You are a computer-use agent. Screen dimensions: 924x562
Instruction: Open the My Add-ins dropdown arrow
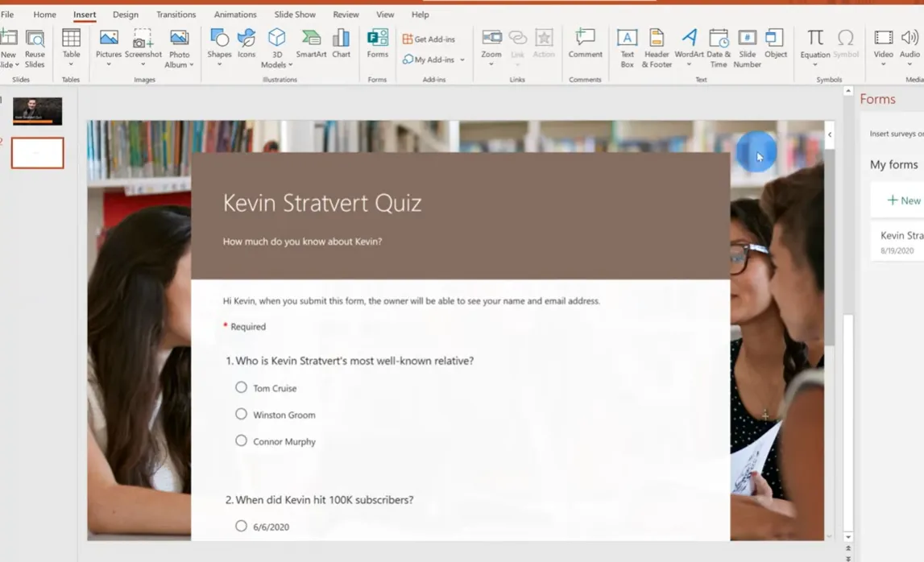pyautogui.click(x=462, y=60)
